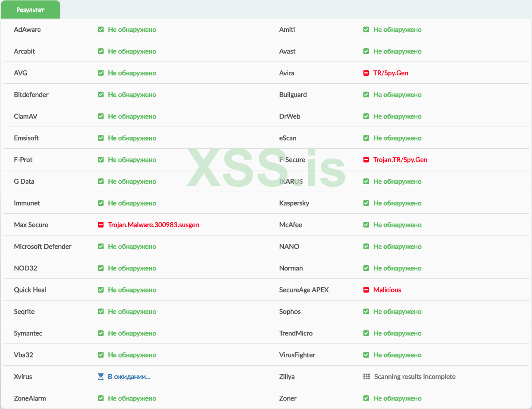
Task: Click the Malicious verdict text
Action: click(x=387, y=290)
